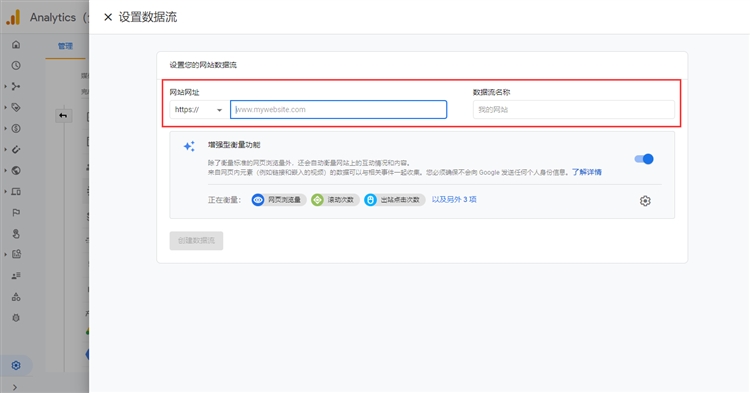The width and height of the screenshot is (750, 393).
Task: Open the Conversions flag icon in sidebar
Action: tap(16, 213)
